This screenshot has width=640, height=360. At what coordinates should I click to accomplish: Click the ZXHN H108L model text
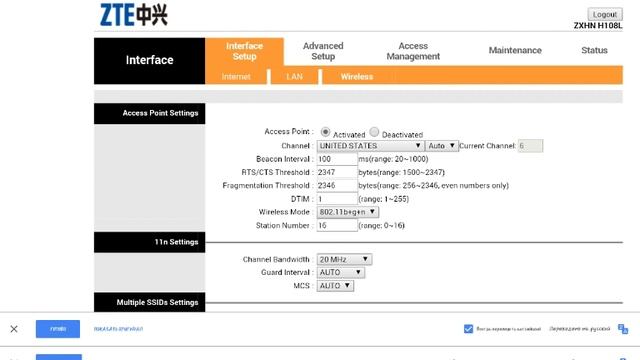(598, 26)
